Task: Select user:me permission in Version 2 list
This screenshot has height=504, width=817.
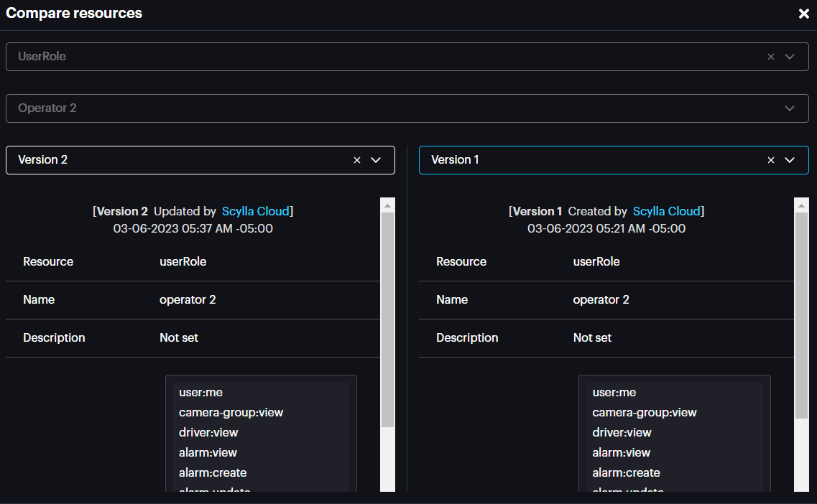Action: 200,392
